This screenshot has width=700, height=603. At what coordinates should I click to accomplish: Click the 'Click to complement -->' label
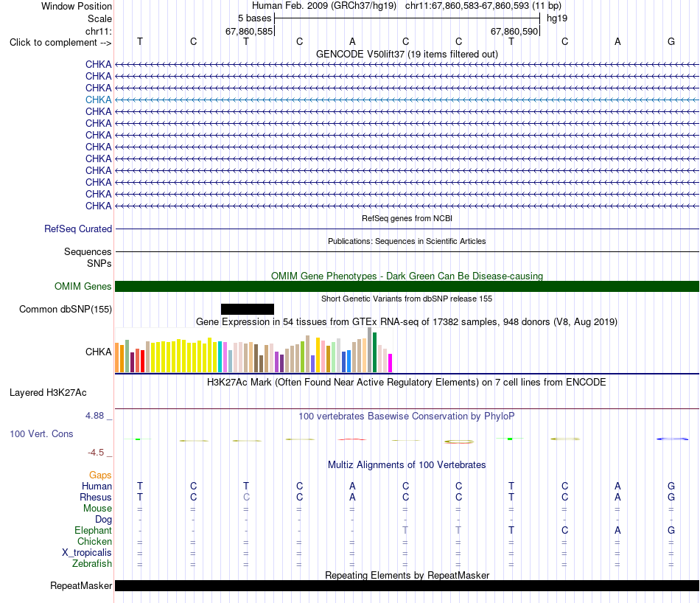(x=60, y=43)
